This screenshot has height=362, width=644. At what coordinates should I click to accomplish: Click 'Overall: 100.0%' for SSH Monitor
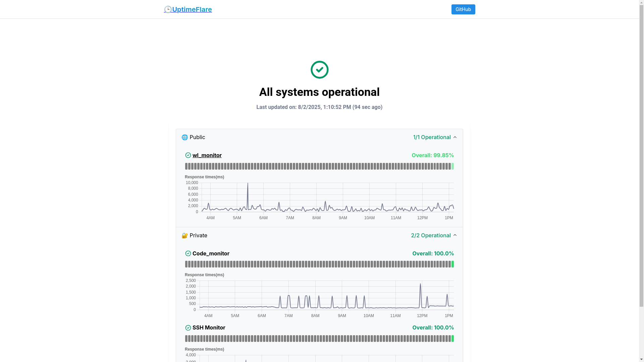coord(433,327)
